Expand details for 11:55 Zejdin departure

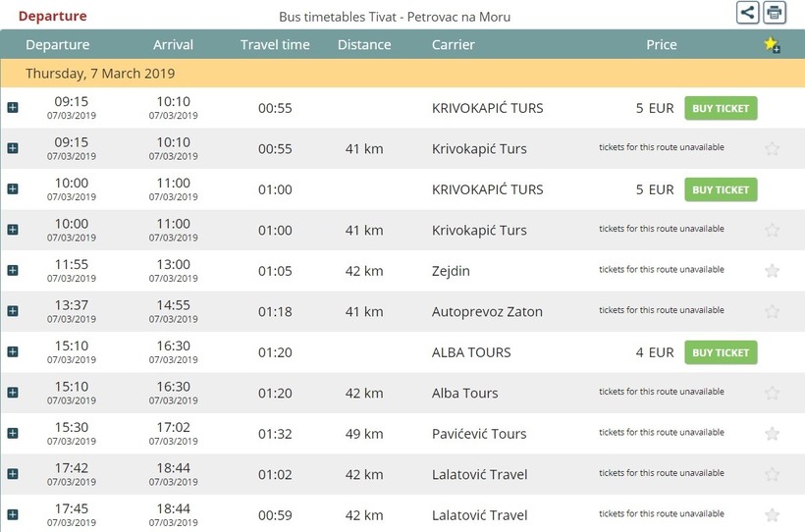point(13,271)
